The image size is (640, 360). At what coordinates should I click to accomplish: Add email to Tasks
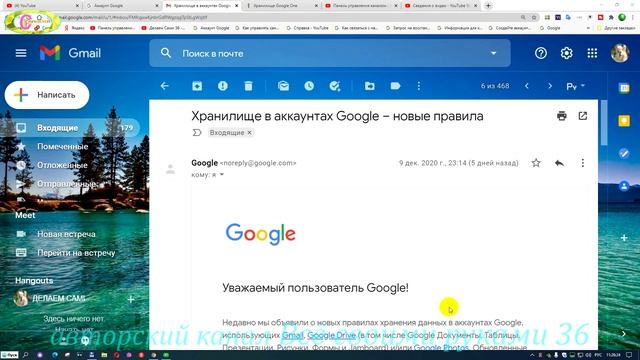[x=335, y=86]
